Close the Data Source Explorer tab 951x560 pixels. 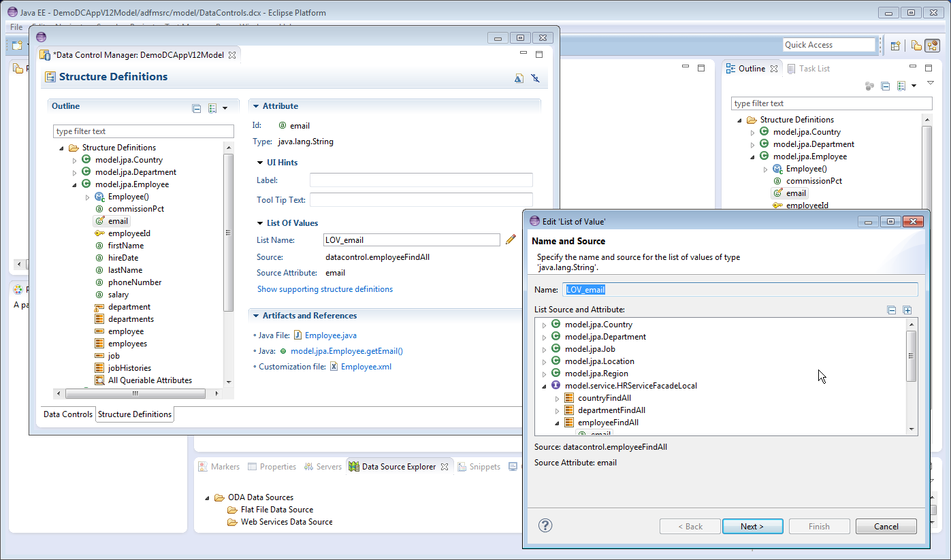click(445, 467)
